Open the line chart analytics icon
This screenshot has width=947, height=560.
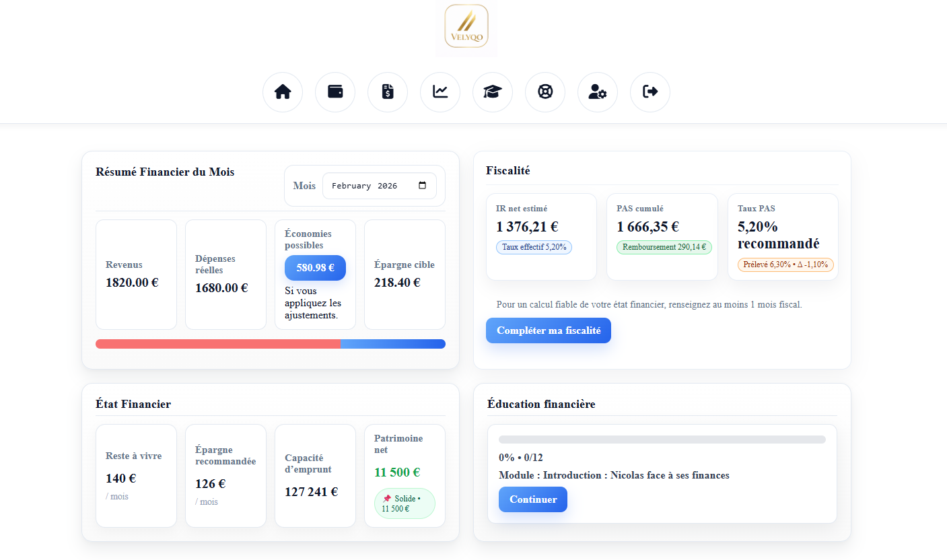pyautogui.click(x=440, y=92)
